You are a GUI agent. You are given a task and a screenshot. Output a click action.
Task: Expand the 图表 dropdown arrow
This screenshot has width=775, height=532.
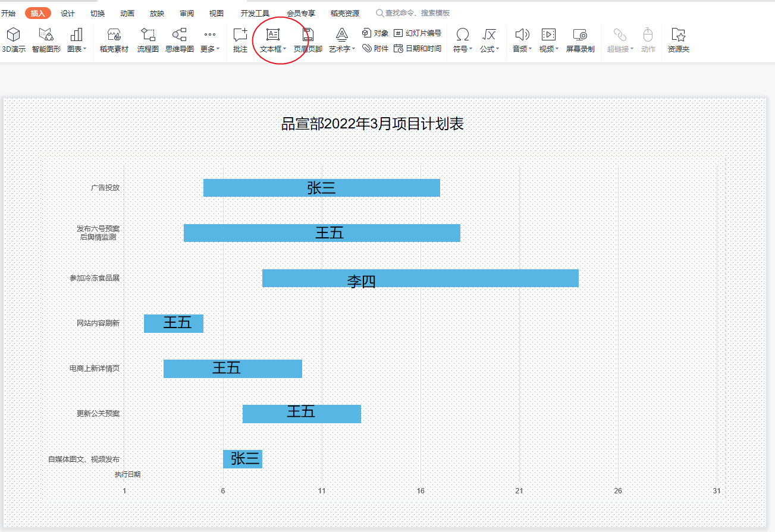point(84,49)
